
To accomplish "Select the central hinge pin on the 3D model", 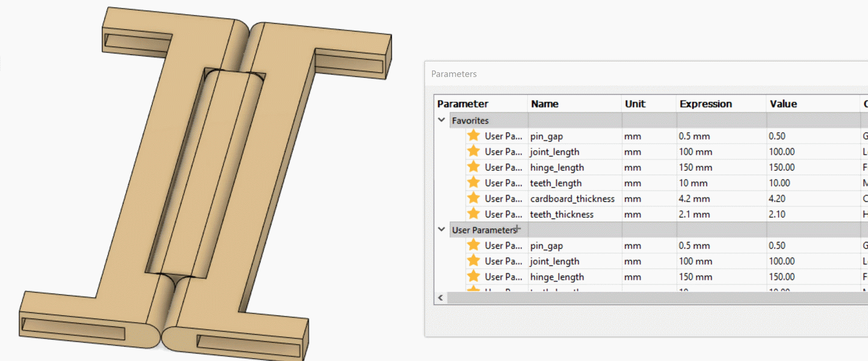I will pos(205,174).
